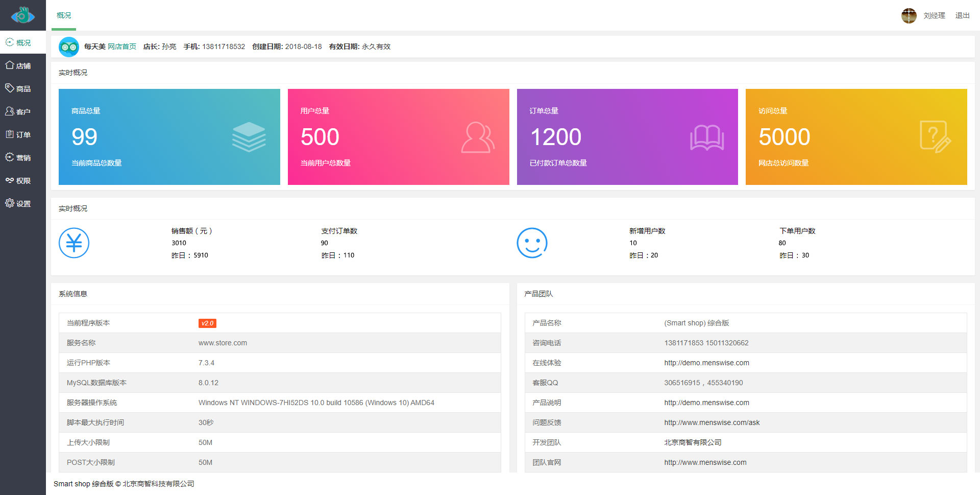
Task: Switch to the 概况 tab at top
Action: point(64,16)
